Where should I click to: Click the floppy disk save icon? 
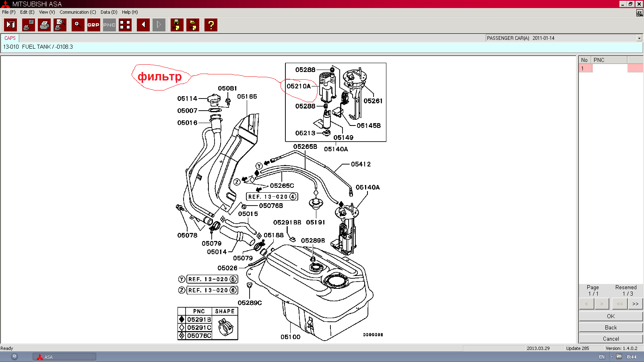point(177,25)
